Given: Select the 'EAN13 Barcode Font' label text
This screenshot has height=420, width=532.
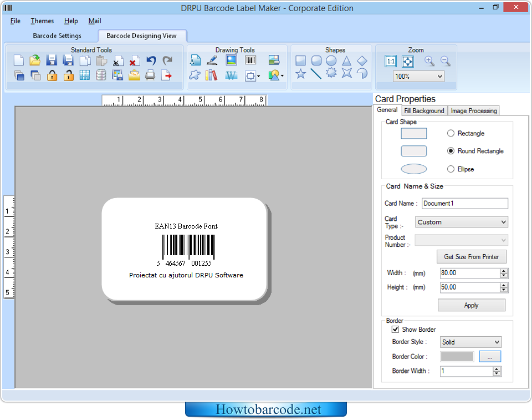Looking at the screenshot, I should [x=186, y=226].
